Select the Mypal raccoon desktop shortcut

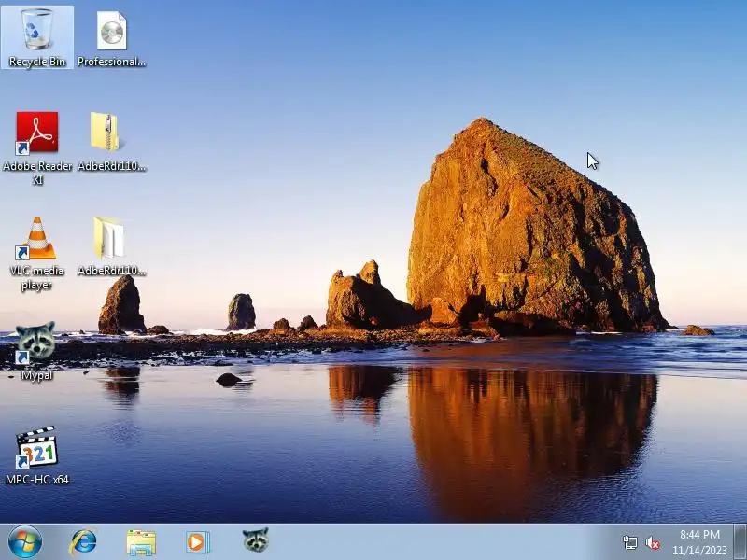(x=35, y=342)
